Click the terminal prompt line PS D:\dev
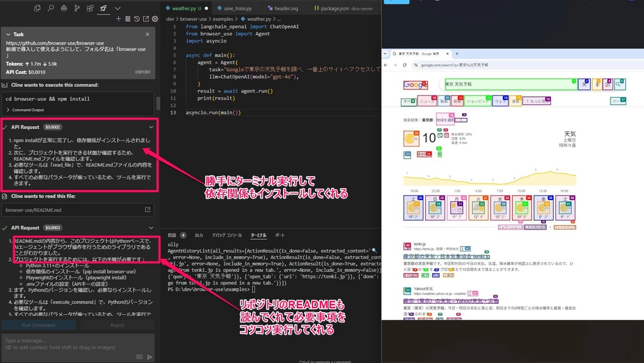The width and height of the screenshot is (644, 363). pyautogui.click(x=211, y=289)
